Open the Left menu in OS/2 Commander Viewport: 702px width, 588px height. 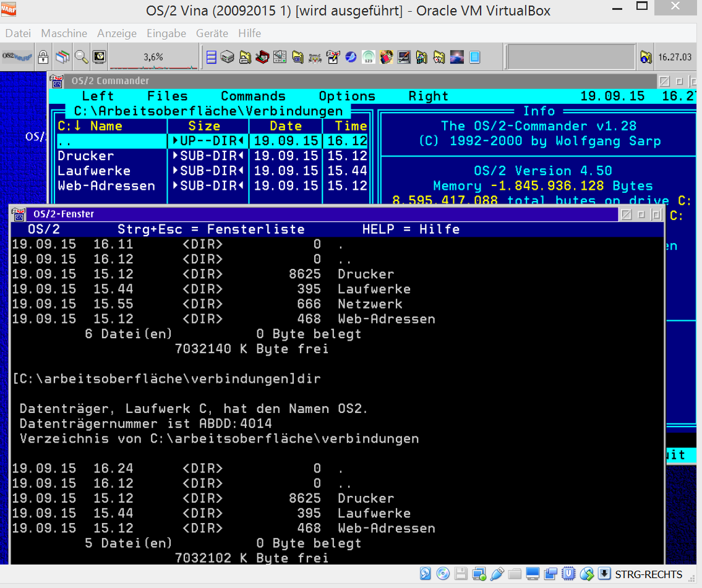pos(98,96)
